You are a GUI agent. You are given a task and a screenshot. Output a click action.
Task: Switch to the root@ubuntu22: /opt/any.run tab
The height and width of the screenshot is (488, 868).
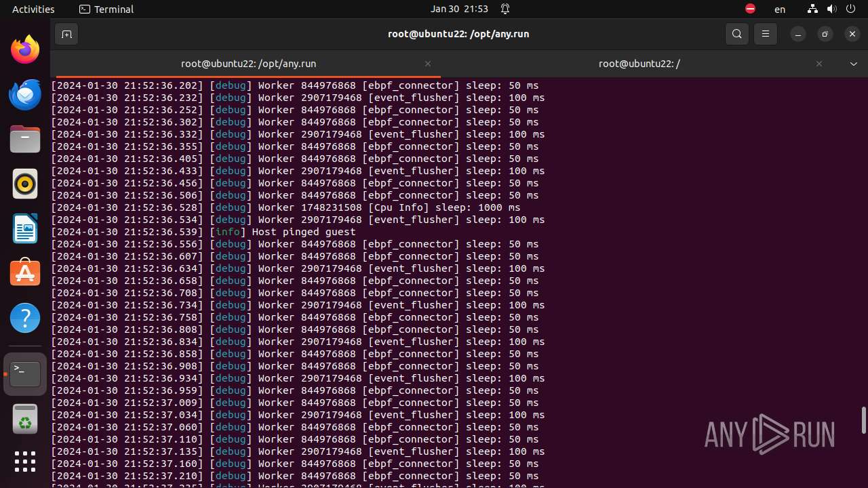tap(248, 64)
